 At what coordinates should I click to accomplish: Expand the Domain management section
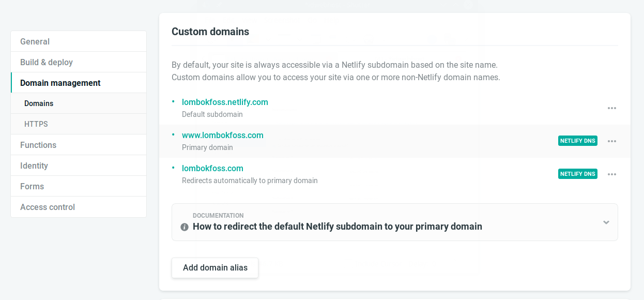[x=60, y=83]
